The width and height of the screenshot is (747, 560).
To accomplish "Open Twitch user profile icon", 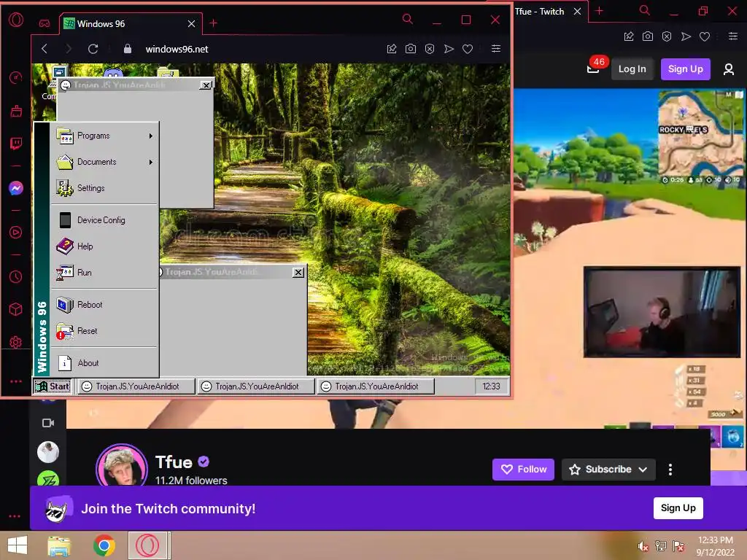I will (x=729, y=69).
